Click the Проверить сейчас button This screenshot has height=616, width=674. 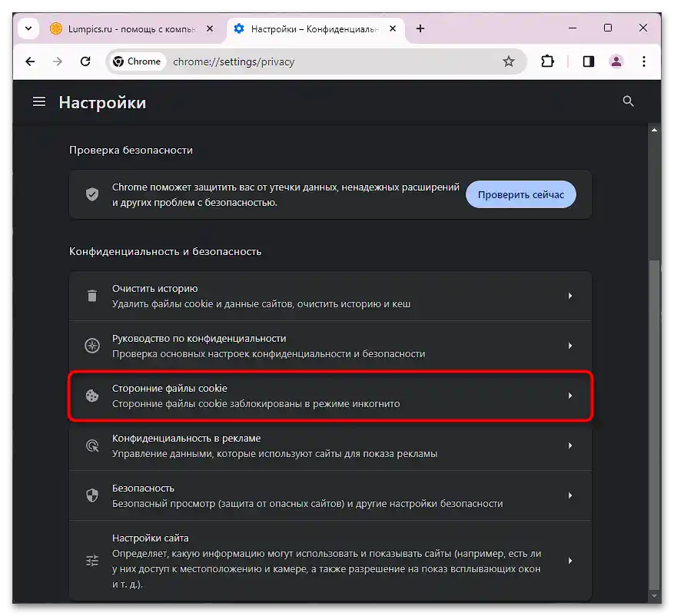[x=520, y=194]
